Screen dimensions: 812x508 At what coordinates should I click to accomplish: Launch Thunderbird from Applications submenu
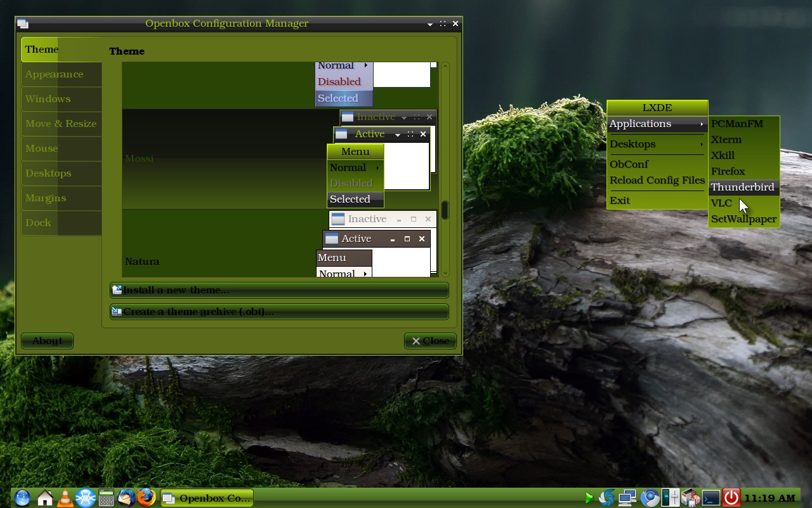pos(743,187)
